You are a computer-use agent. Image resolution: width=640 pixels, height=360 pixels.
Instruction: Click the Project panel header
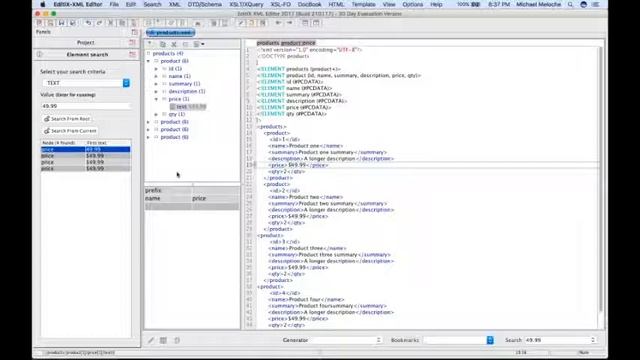click(86, 42)
